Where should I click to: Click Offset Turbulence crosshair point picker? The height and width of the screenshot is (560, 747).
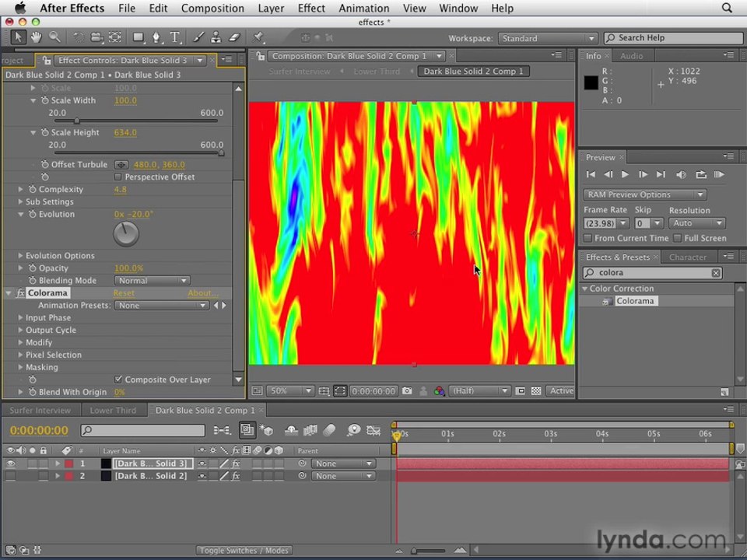tap(121, 165)
